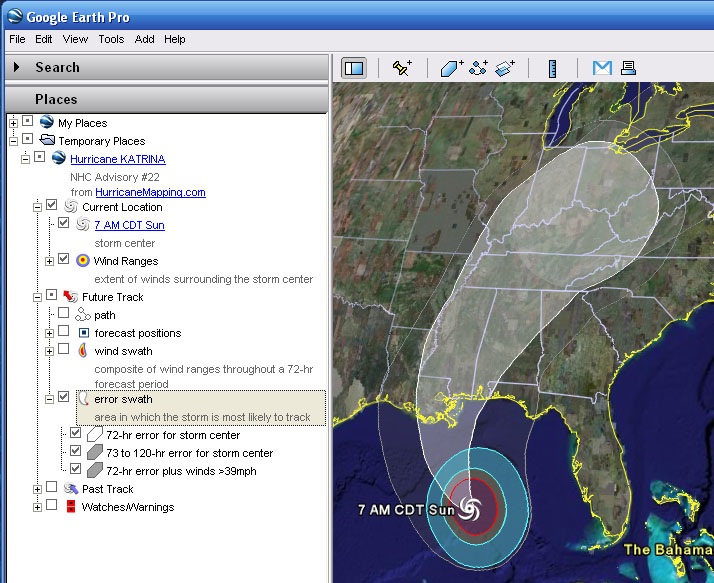Expand the forecast positions node

[x=49, y=333]
